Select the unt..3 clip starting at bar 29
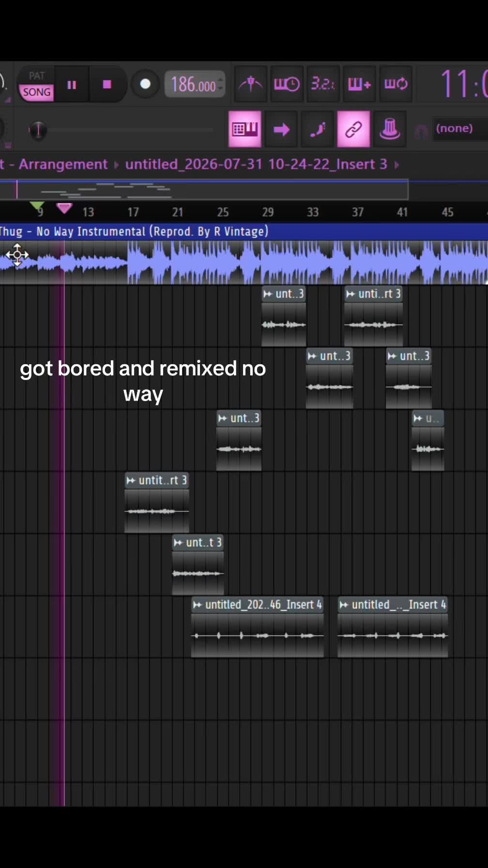Image resolution: width=488 pixels, height=868 pixels. 284,316
